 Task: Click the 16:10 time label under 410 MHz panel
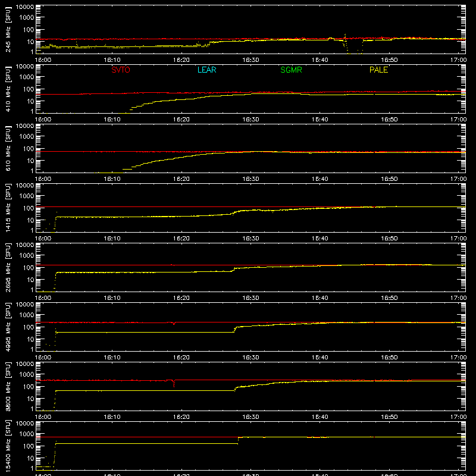[112, 120]
